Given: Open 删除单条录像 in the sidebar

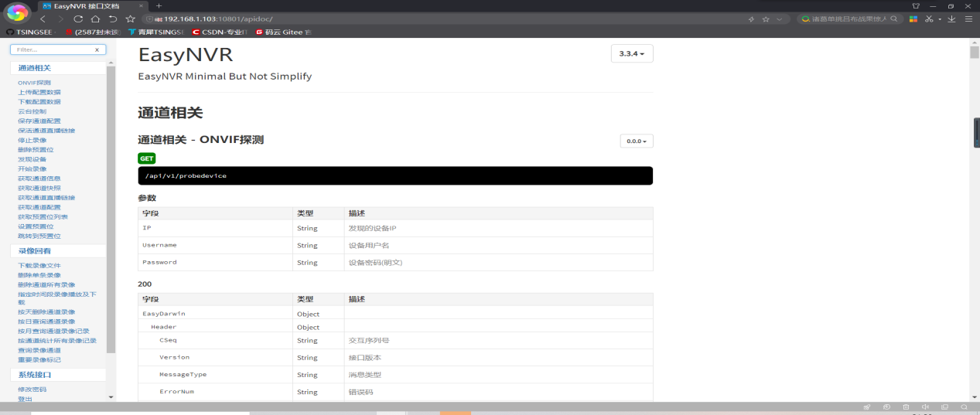Looking at the screenshot, I should (x=39, y=275).
